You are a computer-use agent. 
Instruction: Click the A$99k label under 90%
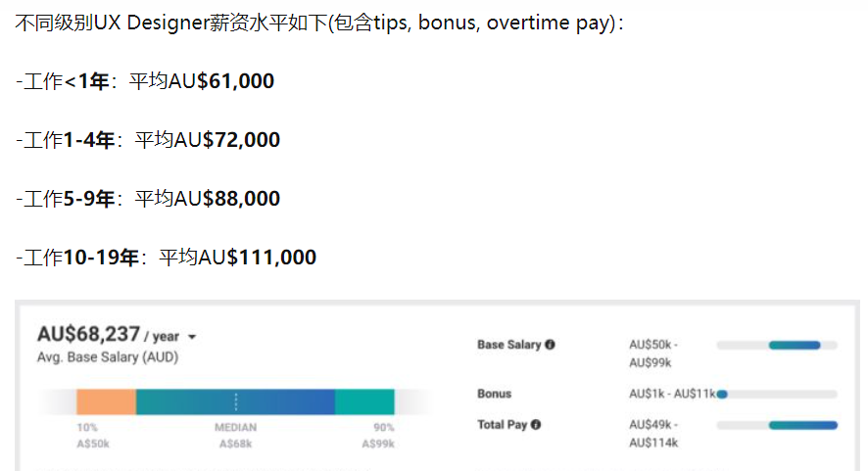click(377, 444)
